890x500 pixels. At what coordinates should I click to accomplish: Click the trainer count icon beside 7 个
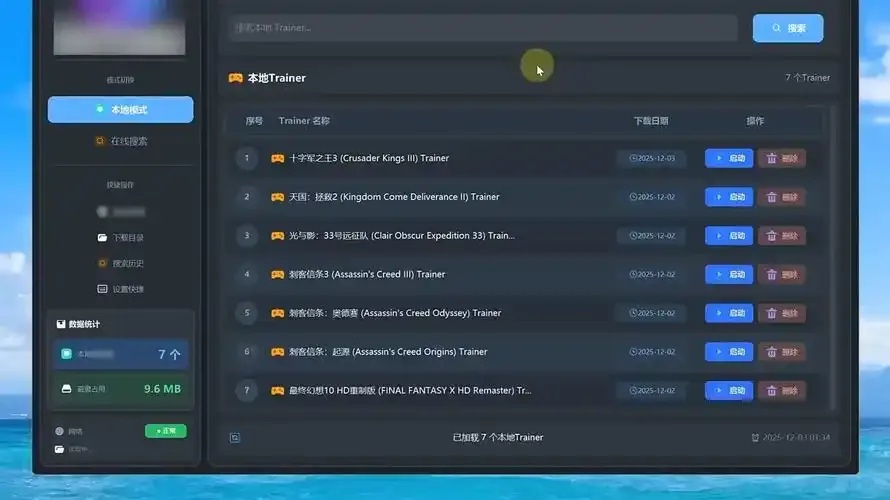(66, 354)
